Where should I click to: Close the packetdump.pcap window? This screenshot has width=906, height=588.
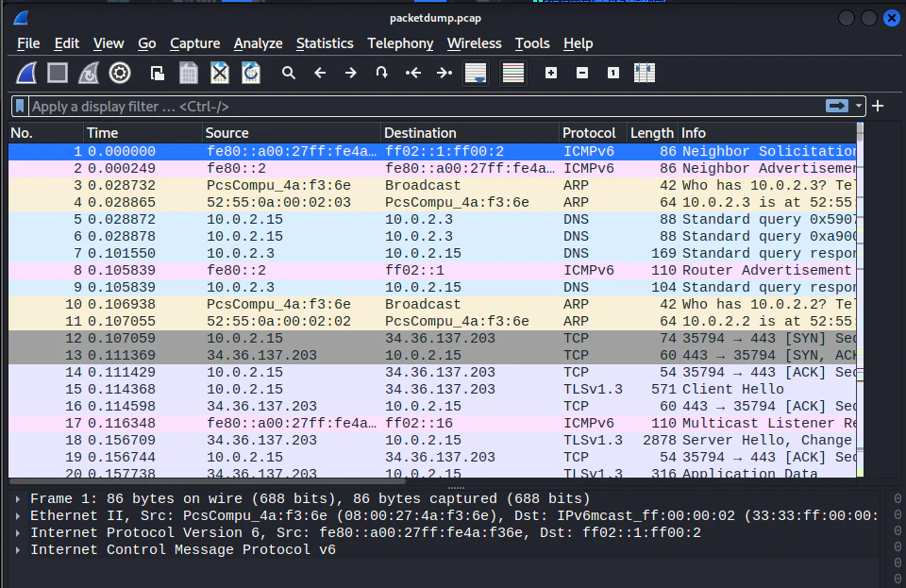(892, 19)
